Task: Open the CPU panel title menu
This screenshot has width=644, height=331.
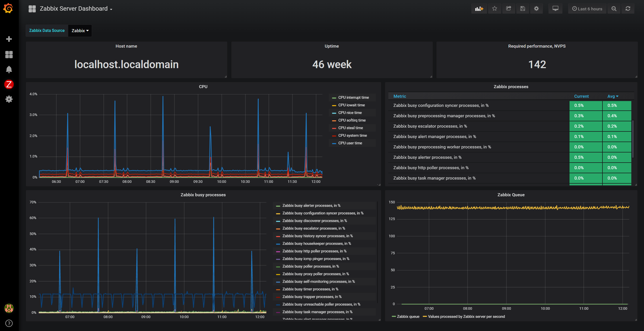Action: [203, 87]
